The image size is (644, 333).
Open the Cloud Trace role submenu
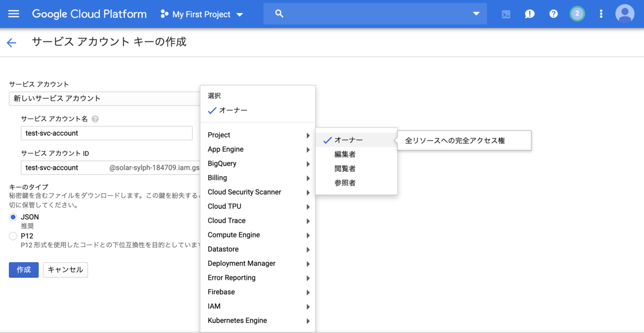click(x=258, y=220)
